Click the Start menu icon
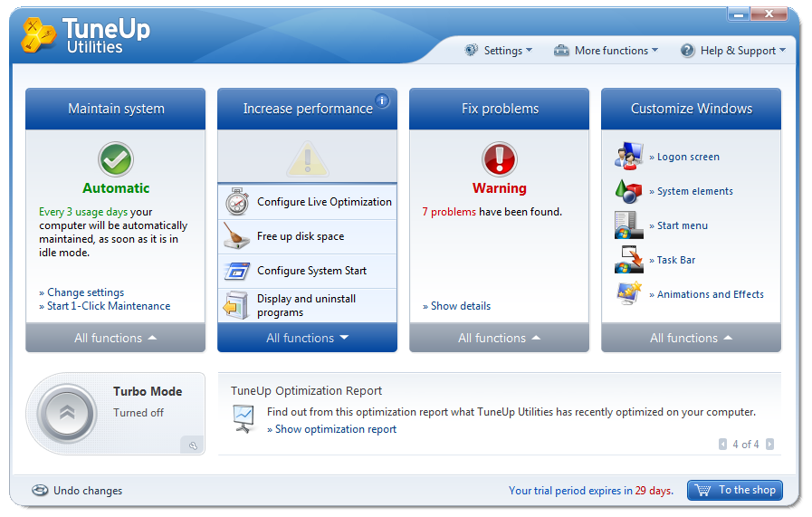This screenshot has height=517, width=812. click(x=628, y=225)
